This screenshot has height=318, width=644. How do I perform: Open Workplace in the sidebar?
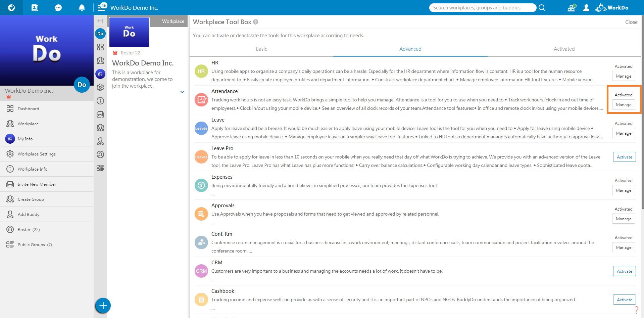(47, 124)
